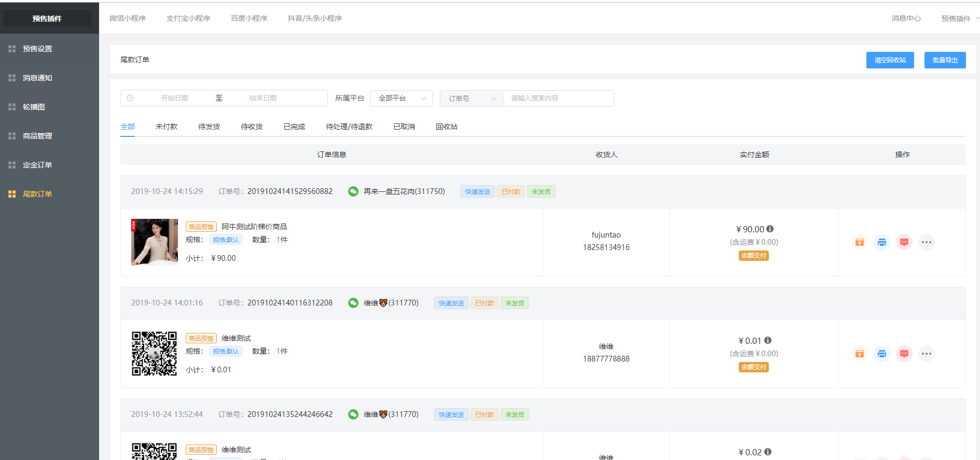The image size is (980, 460).
Task: Go to 商品管理 in the sidebar
Action: (x=37, y=136)
